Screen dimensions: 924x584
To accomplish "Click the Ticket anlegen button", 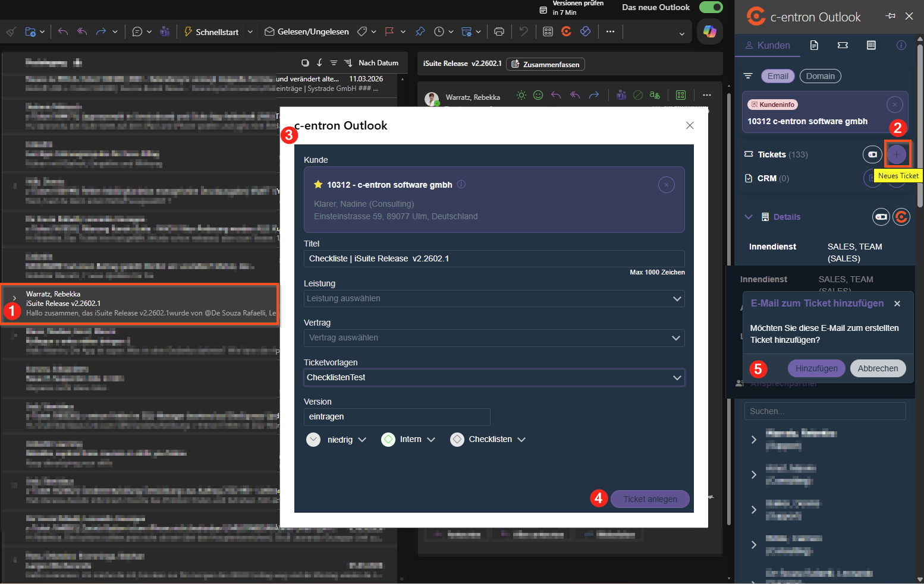I will coord(650,499).
